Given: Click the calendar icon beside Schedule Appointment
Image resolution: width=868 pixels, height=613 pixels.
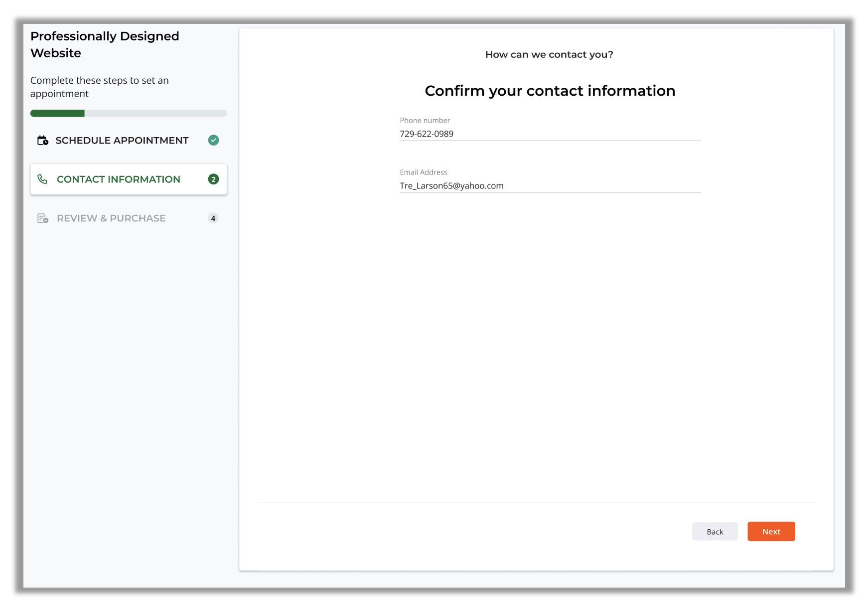Looking at the screenshot, I should pyautogui.click(x=43, y=141).
